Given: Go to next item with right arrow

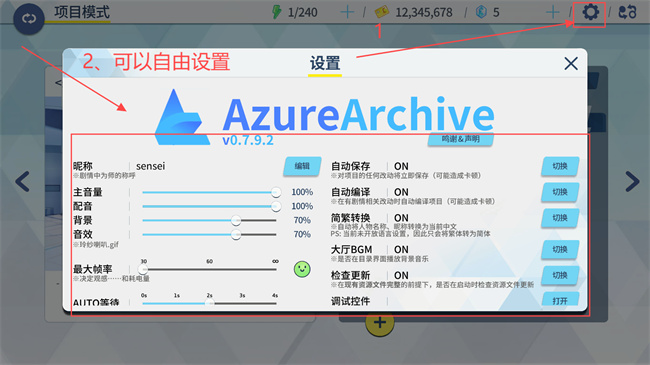Looking at the screenshot, I should [633, 181].
